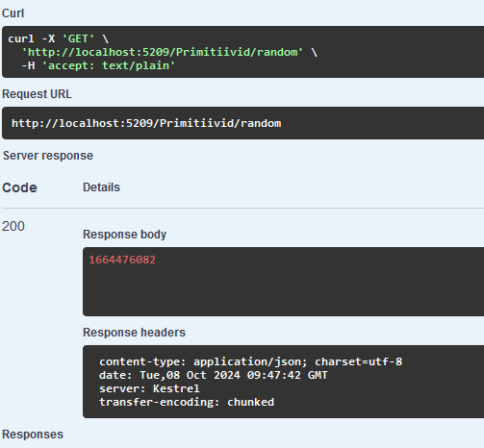The width and height of the screenshot is (484, 448).
Task: Select the Request URL text box
Action: click(242, 123)
